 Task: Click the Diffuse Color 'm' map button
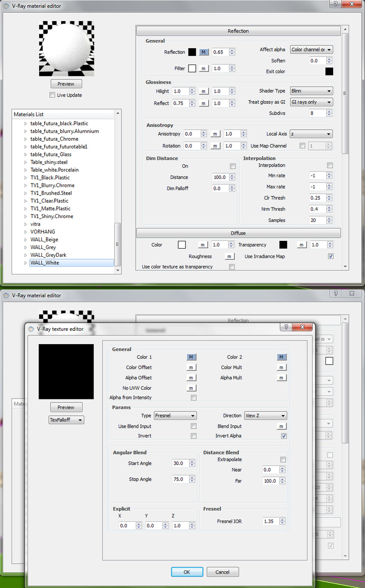click(x=203, y=245)
